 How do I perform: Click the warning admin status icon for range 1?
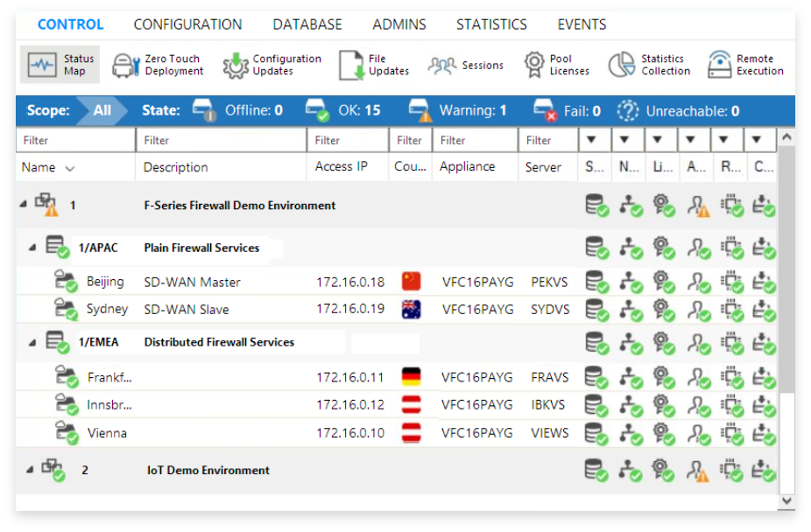tap(697, 206)
